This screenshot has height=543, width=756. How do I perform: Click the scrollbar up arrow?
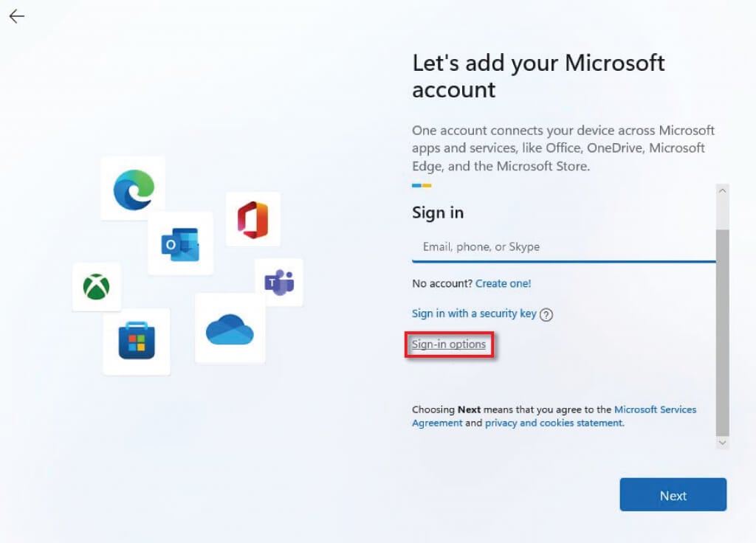[x=722, y=191]
